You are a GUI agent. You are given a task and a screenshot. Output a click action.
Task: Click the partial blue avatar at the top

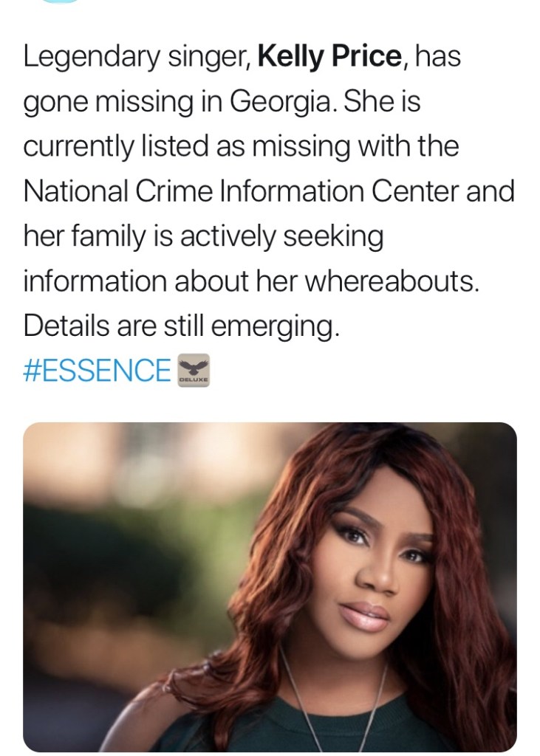(59, 2)
